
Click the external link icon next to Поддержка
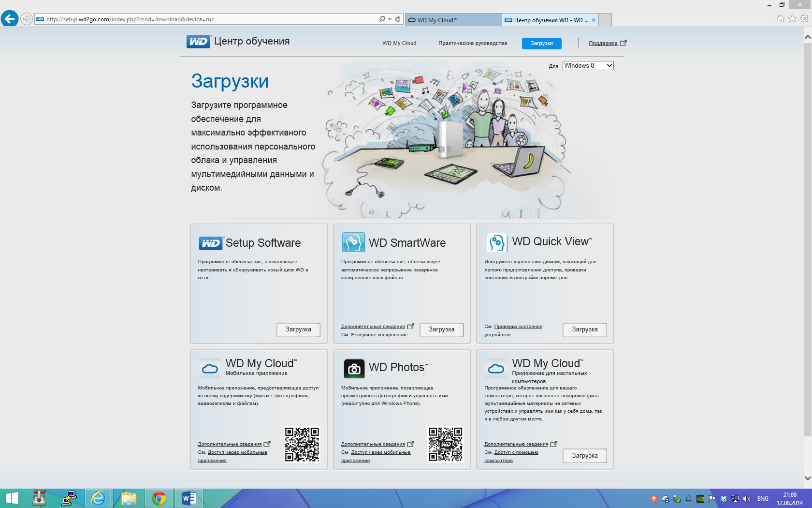click(x=623, y=43)
